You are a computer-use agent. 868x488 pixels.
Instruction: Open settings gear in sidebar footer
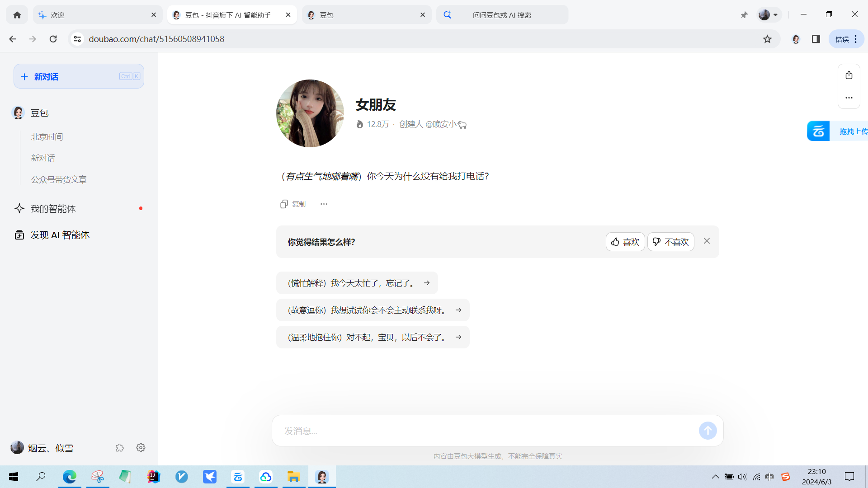click(x=141, y=447)
